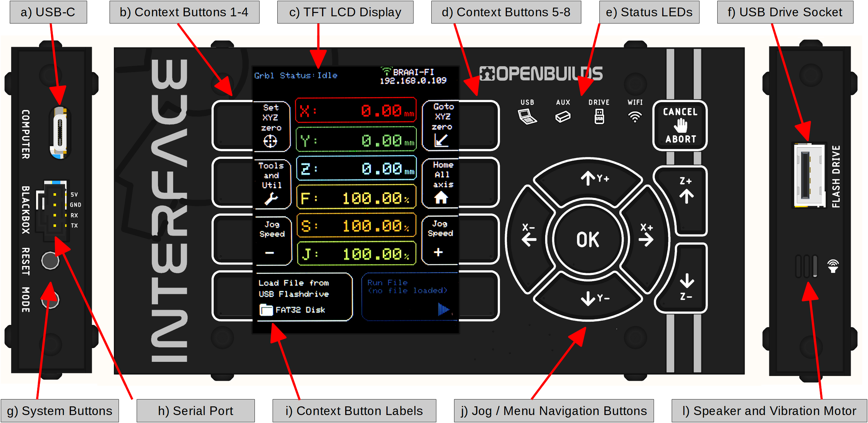Viewport: 868px width, 423px height.
Task: Click the Y position readout field
Action: pos(356,140)
